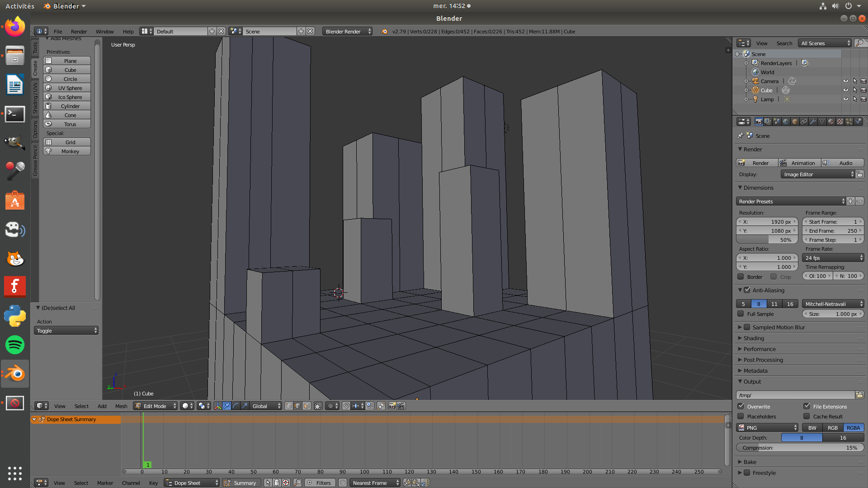Image resolution: width=868 pixels, height=488 pixels.
Task: Open the Material properties tab (sphere icon)
Action: coord(831,122)
